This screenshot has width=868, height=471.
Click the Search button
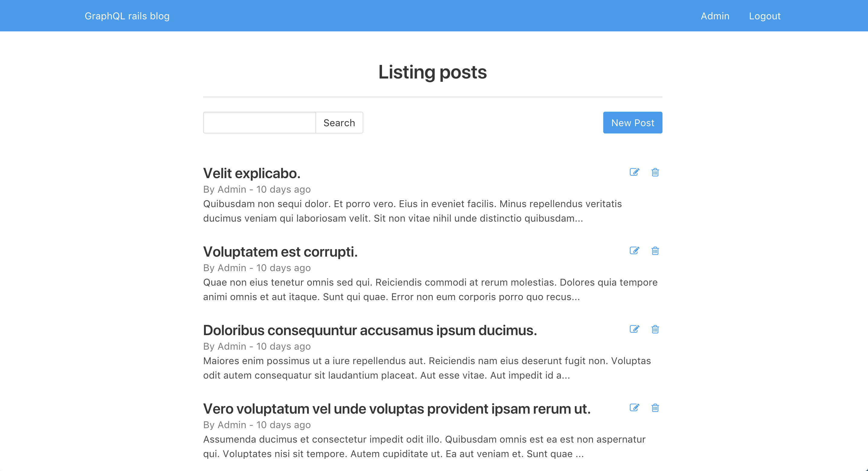(x=339, y=122)
